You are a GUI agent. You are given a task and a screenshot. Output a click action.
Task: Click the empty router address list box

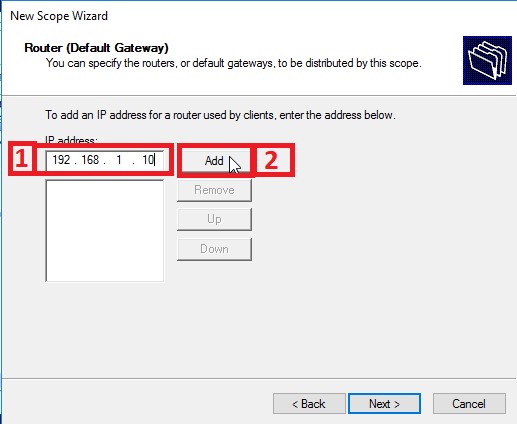pos(105,231)
